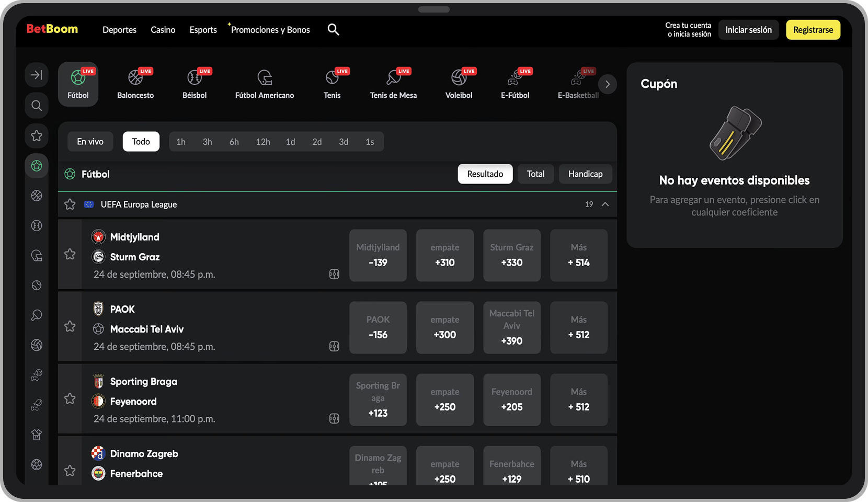Select E-Fútbol sport icon
This screenshot has height=502, width=868.
pyautogui.click(x=515, y=84)
